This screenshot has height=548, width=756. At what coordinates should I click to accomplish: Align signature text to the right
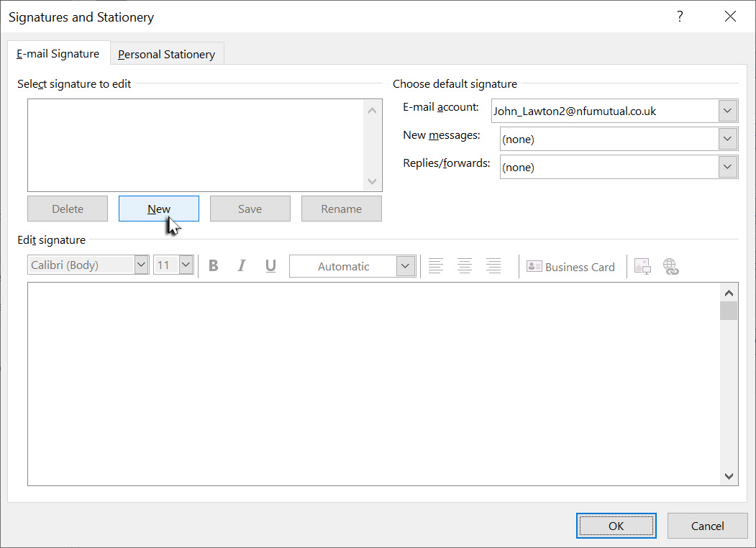coord(493,265)
